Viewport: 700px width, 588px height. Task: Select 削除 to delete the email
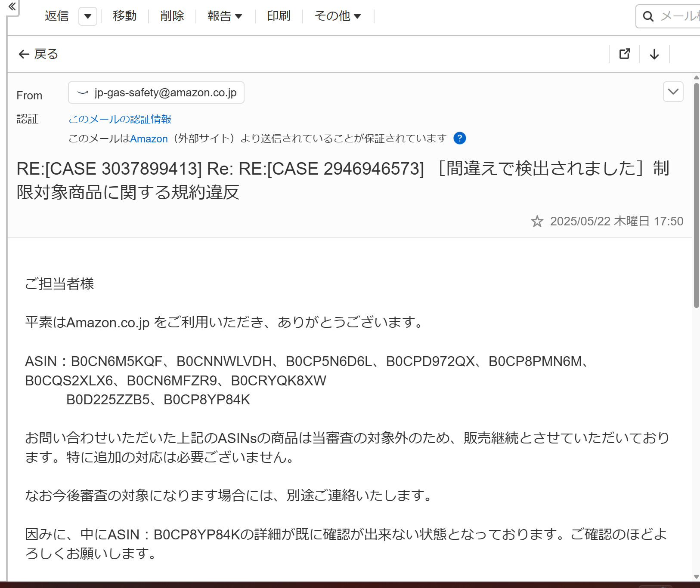[172, 16]
